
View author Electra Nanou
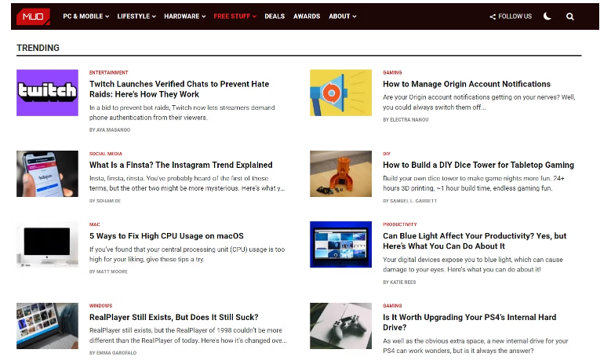409,120
